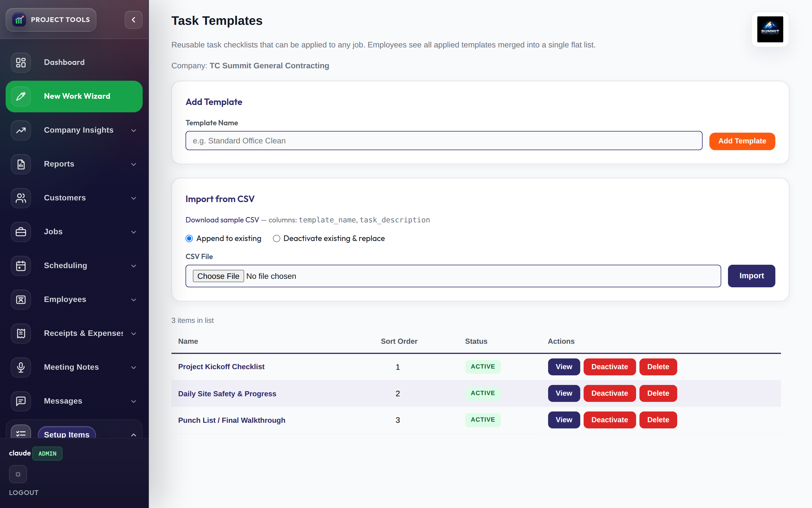The height and width of the screenshot is (508, 812).
Task: Click the Name column header
Action: coord(188,341)
